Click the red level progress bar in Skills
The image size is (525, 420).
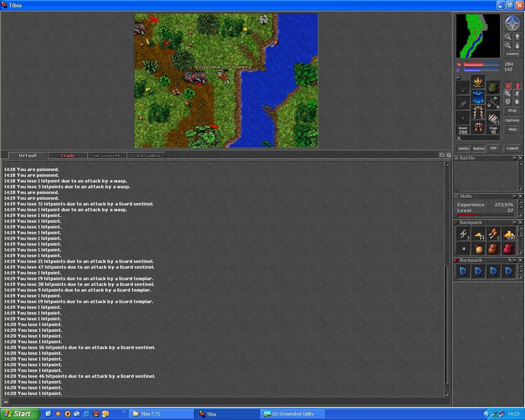[485, 215]
